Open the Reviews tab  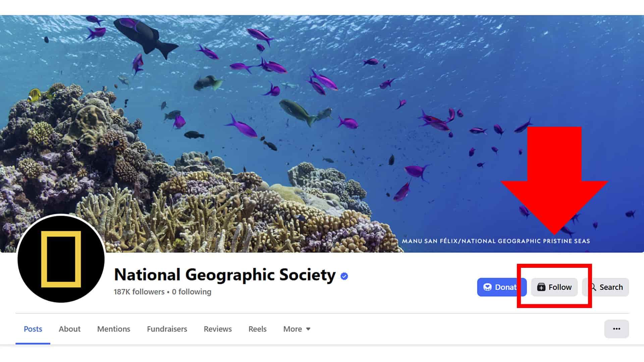(x=217, y=329)
